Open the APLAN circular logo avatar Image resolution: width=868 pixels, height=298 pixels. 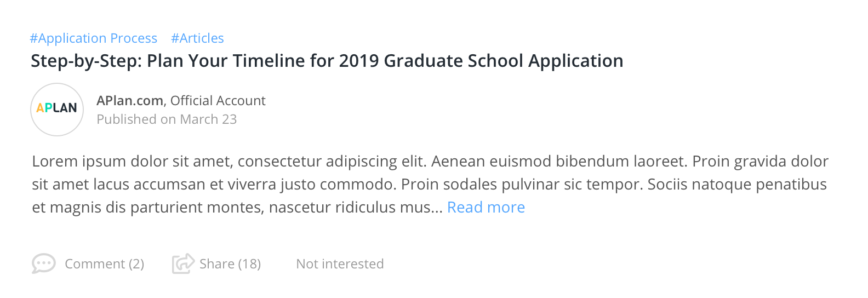[x=57, y=110]
